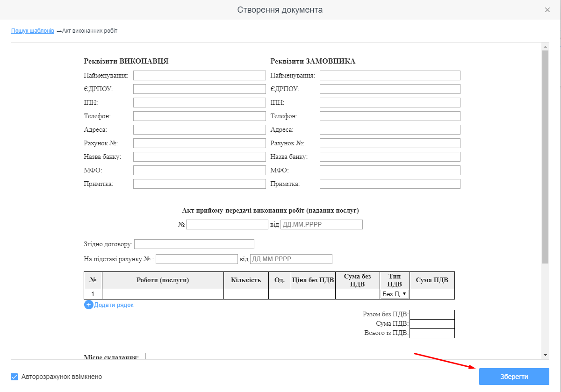Click the Роботи (послуги) column header
The width and height of the screenshot is (561, 392).
163,280
